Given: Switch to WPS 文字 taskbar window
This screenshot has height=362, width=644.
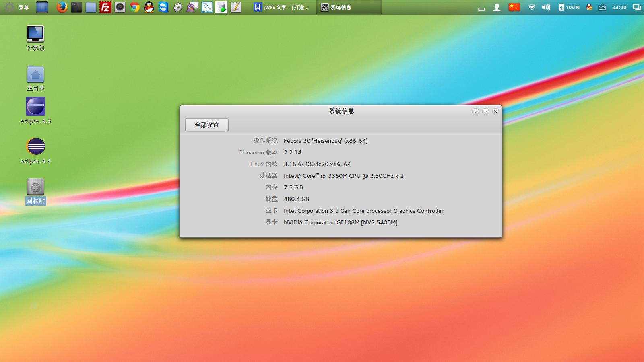Looking at the screenshot, I should point(282,7).
